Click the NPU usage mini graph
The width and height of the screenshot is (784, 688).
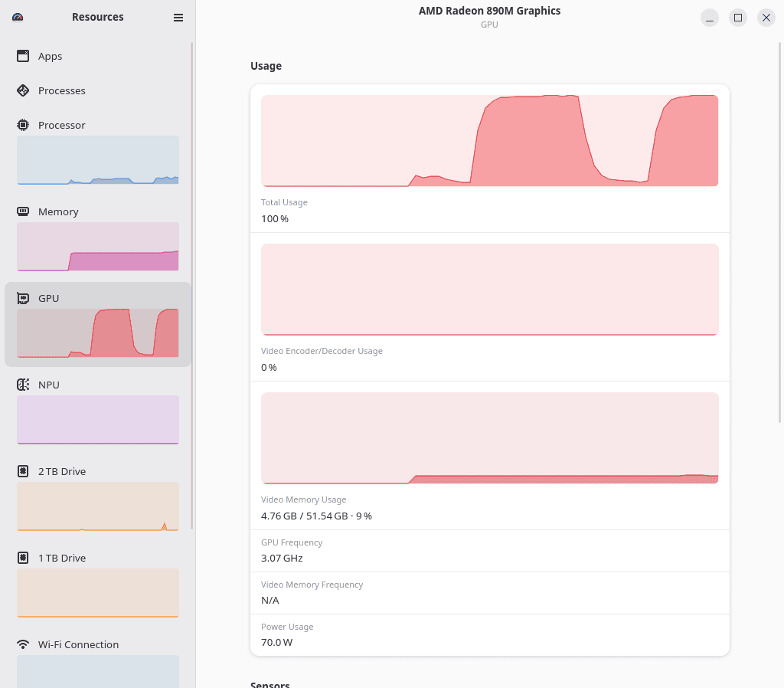[x=98, y=420]
